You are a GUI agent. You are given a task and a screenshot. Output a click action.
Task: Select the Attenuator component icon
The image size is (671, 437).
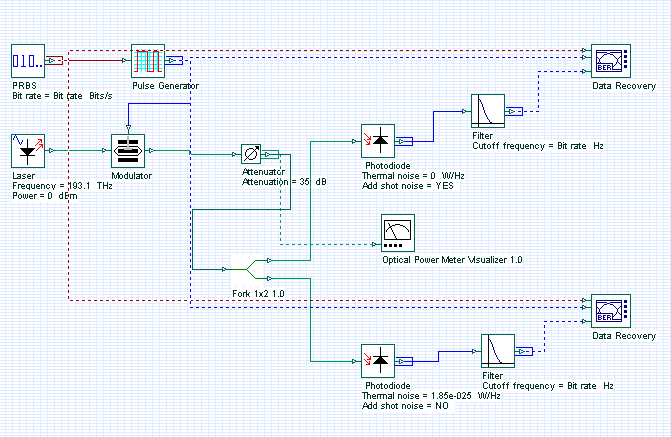(x=251, y=154)
